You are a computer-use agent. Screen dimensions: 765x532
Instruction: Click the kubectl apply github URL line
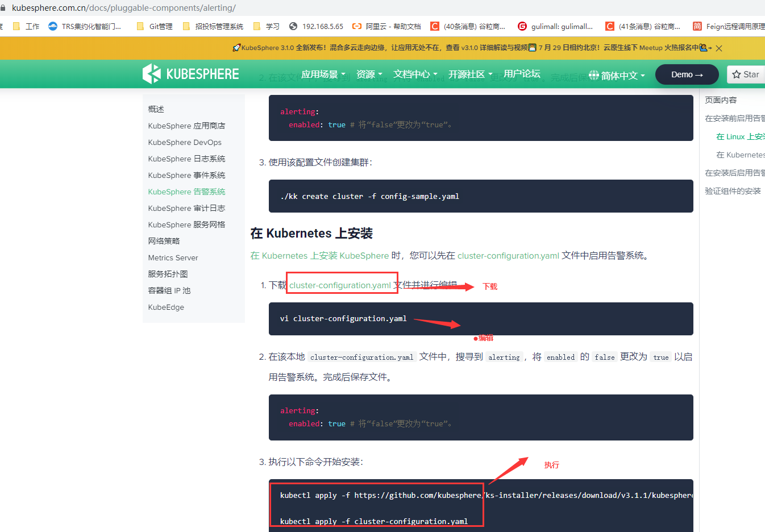coord(487,496)
